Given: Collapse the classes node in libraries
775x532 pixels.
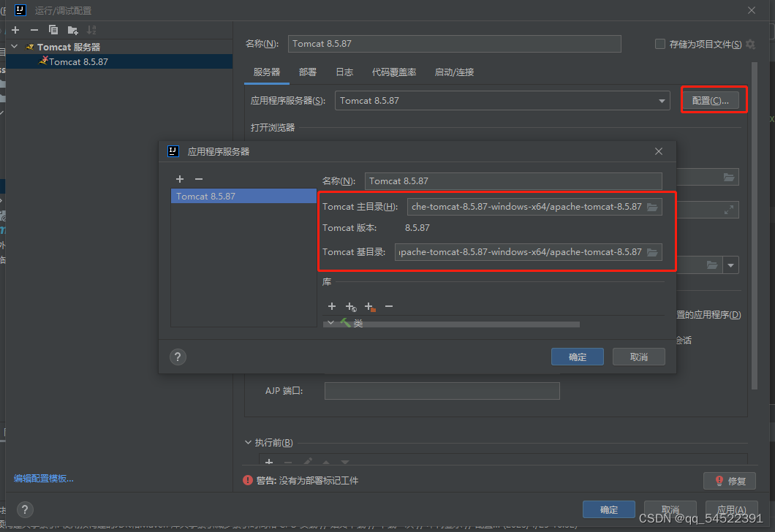Looking at the screenshot, I should click(330, 322).
